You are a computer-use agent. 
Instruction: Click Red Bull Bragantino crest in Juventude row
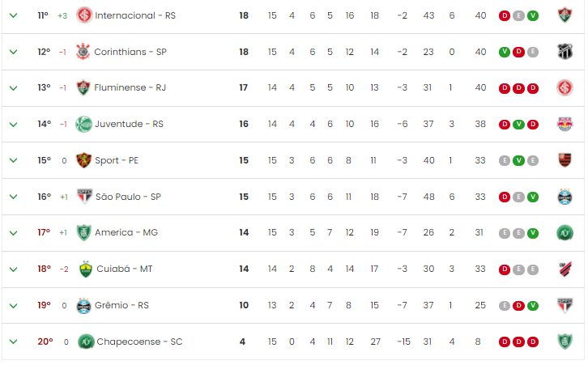565,124
